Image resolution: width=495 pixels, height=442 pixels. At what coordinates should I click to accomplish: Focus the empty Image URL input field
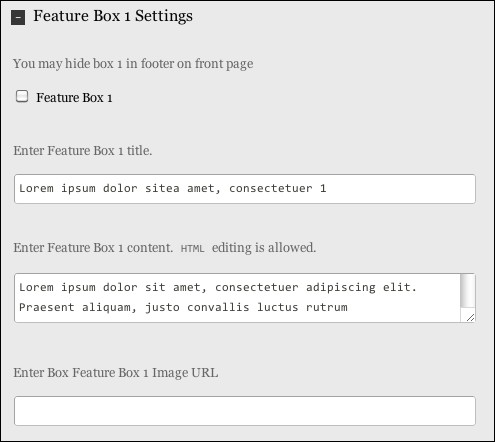(x=245, y=411)
